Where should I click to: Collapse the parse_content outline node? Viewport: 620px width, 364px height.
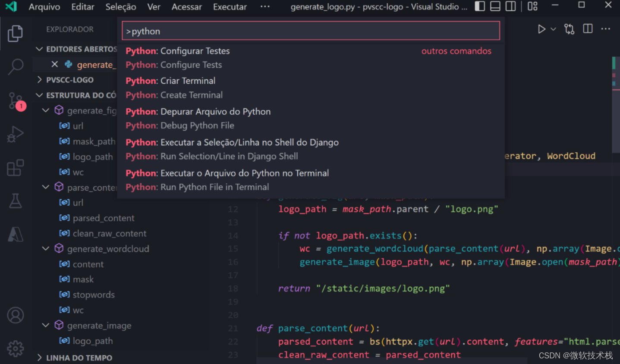(46, 187)
